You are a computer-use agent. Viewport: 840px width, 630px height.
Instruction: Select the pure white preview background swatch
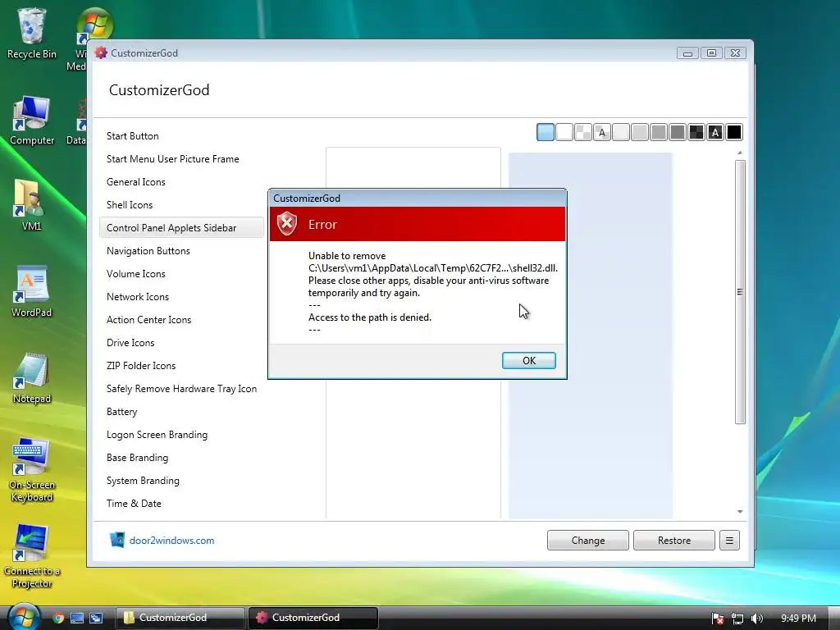[x=564, y=132]
